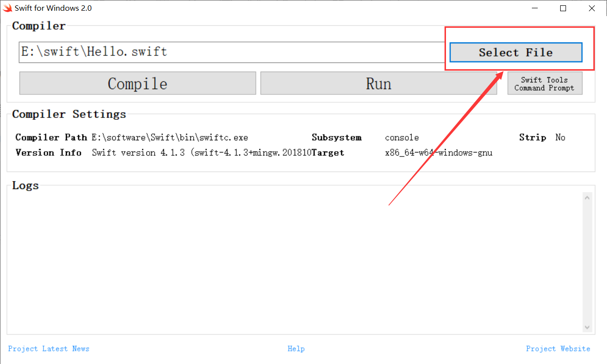Viewport: 607px width, 364px height.
Task: Open the Swift Tools Command Prompt
Action: click(x=545, y=83)
